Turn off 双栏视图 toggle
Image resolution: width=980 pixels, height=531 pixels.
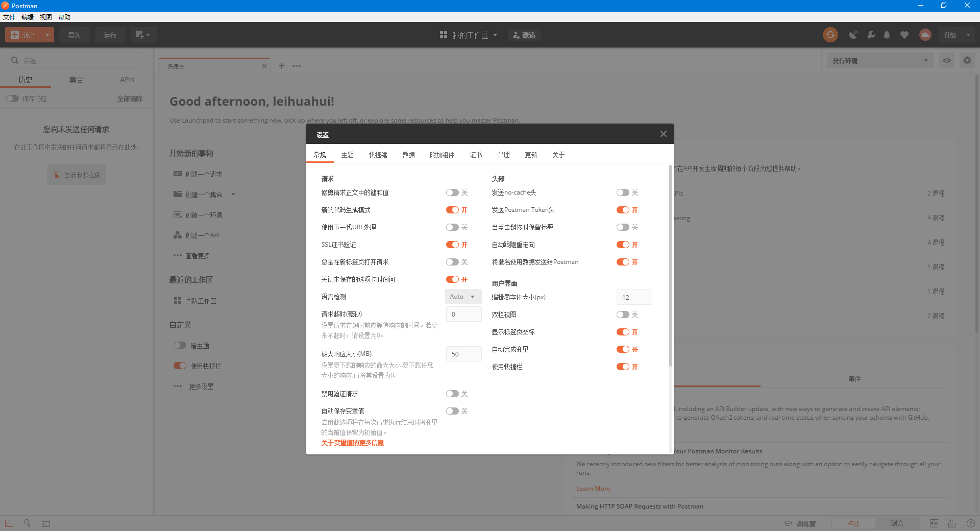tap(624, 315)
